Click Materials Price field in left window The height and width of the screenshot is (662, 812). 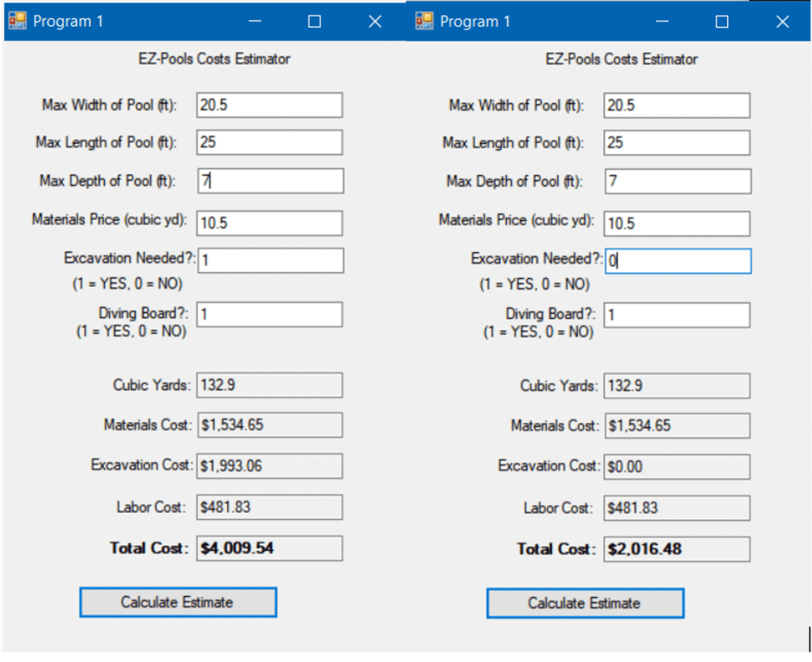[270, 223]
